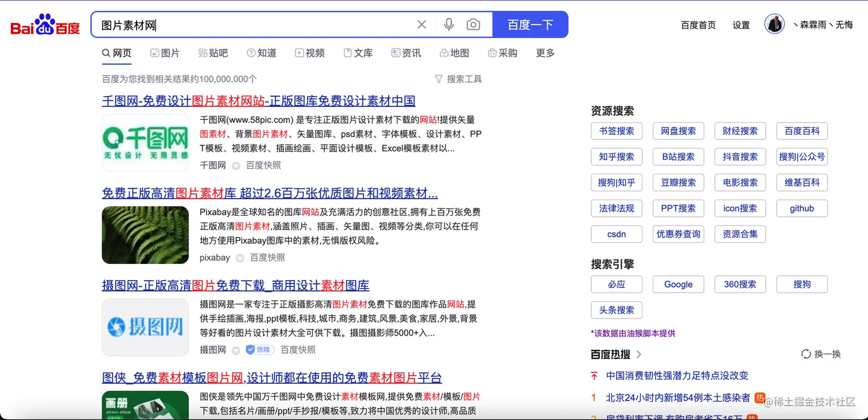Click the 维基百科 button
868x420 pixels.
pyautogui.click(x=802, y=182)
